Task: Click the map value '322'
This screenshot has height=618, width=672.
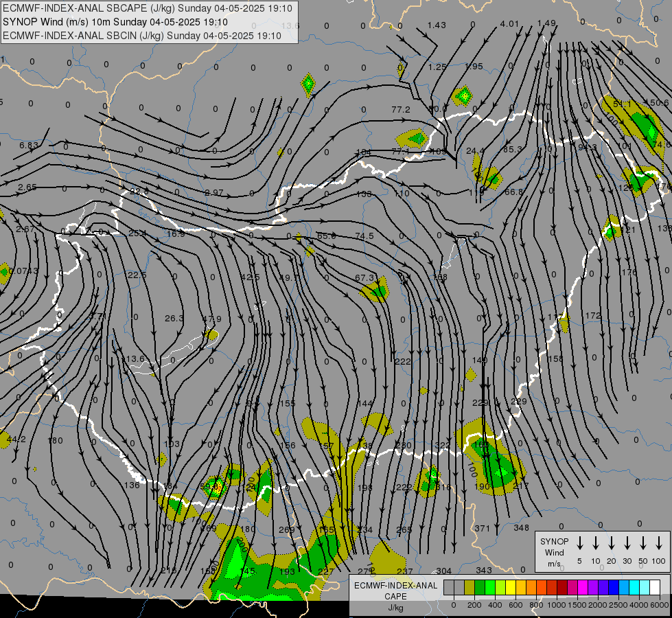Action: click(x=442, y=445)
